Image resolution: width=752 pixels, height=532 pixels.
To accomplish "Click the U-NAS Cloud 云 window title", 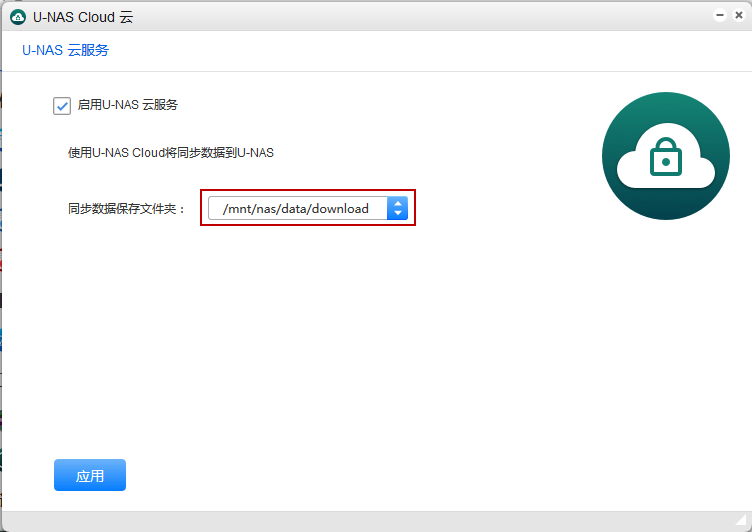I will (x=83, y=17).
